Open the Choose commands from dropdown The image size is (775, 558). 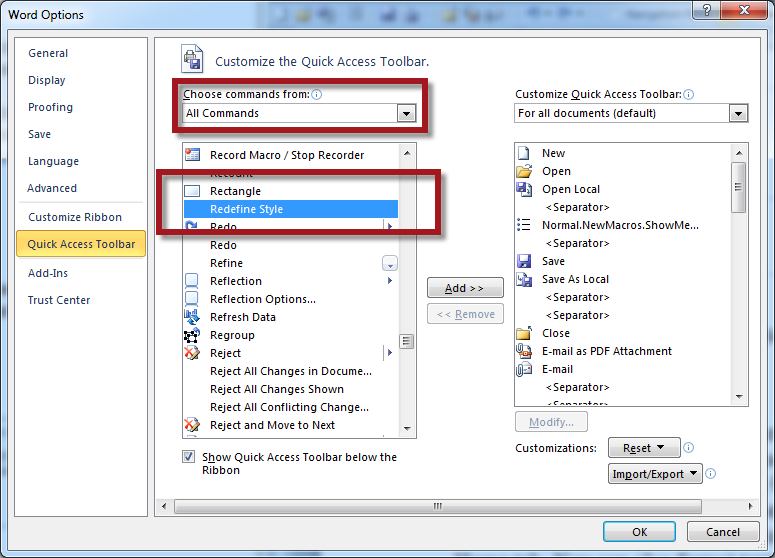click(406, 113)
